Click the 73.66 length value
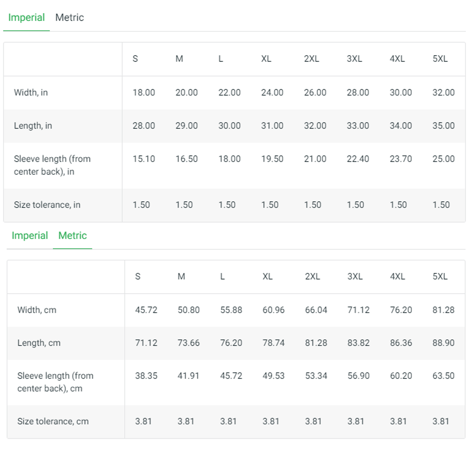The image size is (476, 476). tap(189, 343)
